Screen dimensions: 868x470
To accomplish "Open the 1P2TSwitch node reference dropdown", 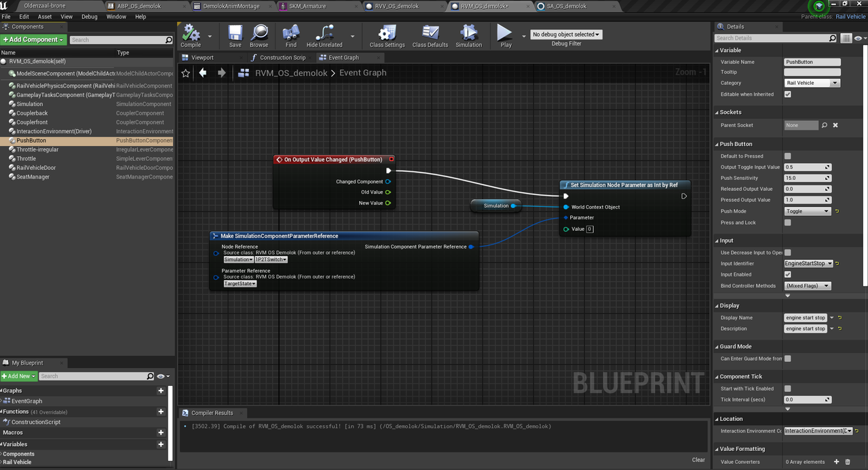I will (x=271, y=259).
